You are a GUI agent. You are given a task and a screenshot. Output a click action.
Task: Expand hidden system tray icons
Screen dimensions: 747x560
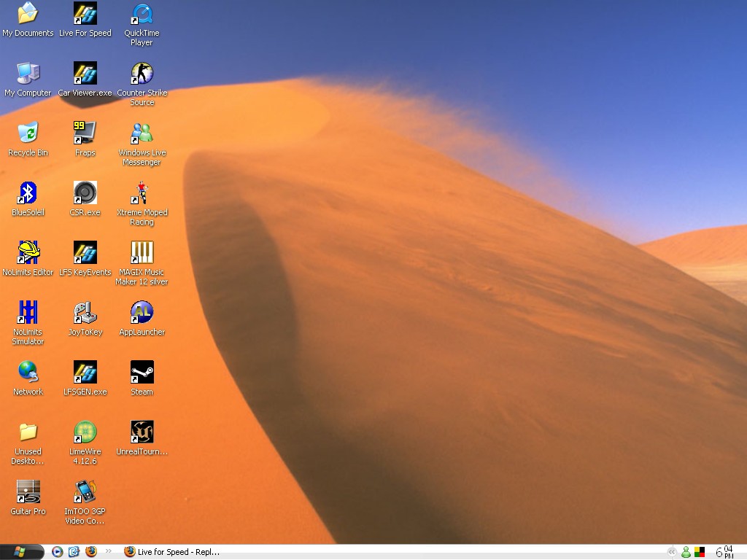672,553
